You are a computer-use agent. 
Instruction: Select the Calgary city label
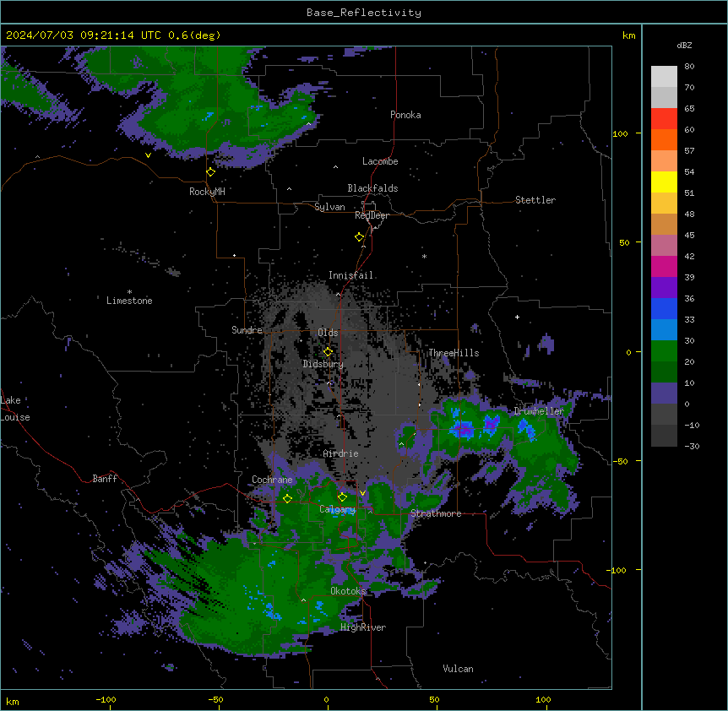(338, 509)
